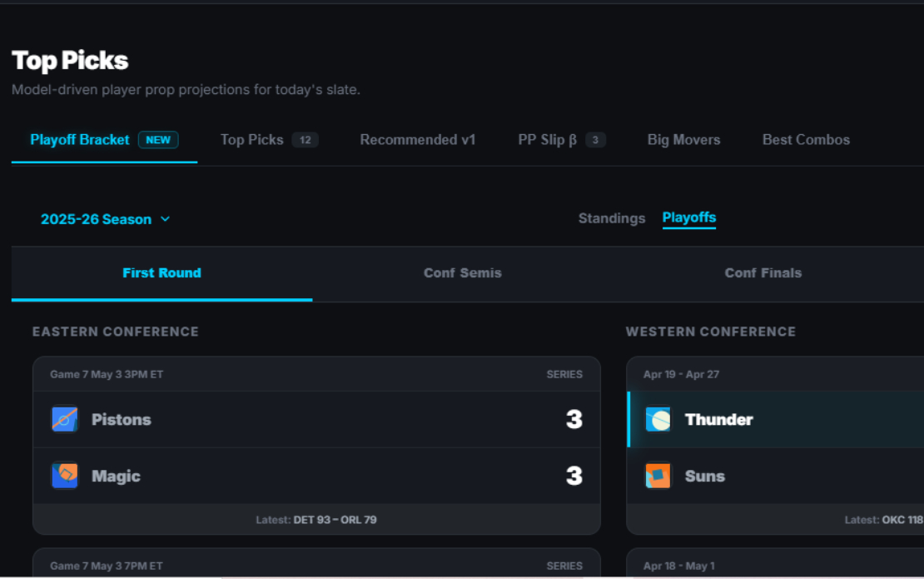Open the Top Picks tab
The width and height of the screenshot is (924, 579).
270,140
